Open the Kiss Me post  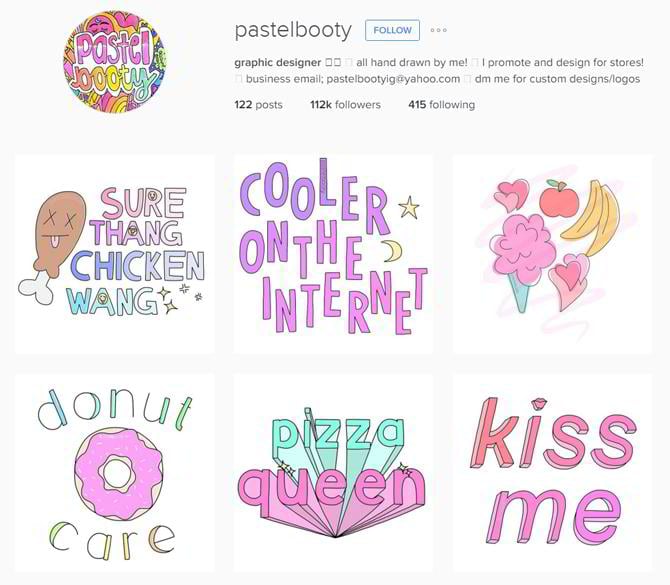(552, 473)
